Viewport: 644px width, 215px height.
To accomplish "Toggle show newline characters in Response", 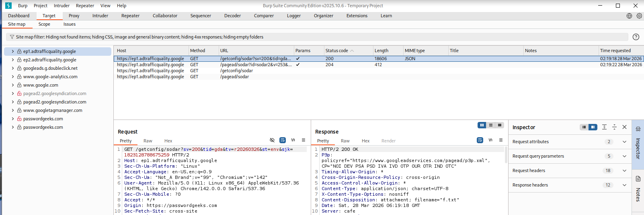I will (490, 140).
